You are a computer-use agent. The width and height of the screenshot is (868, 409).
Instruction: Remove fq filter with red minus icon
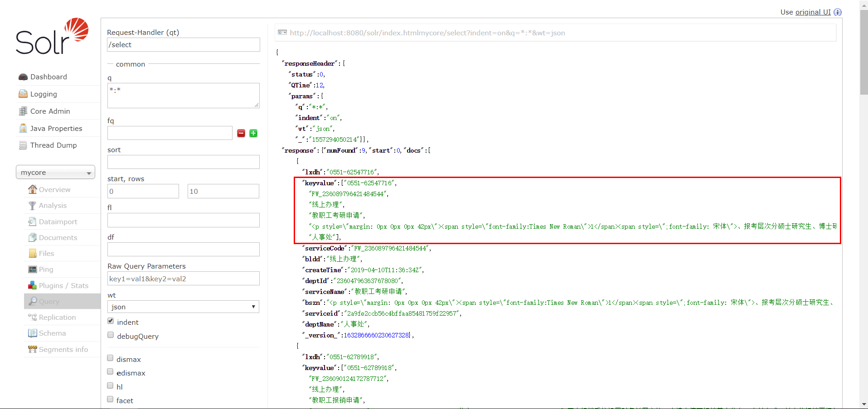pos(241,133)
